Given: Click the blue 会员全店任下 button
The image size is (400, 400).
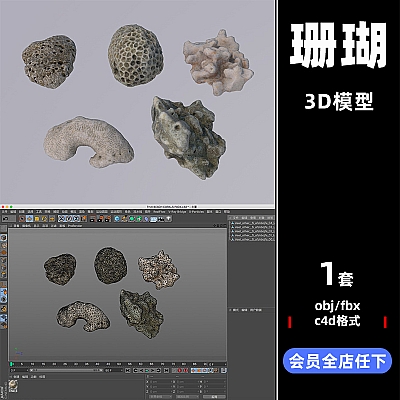Looking at the screenshot, I should click(x=337, y=361).
